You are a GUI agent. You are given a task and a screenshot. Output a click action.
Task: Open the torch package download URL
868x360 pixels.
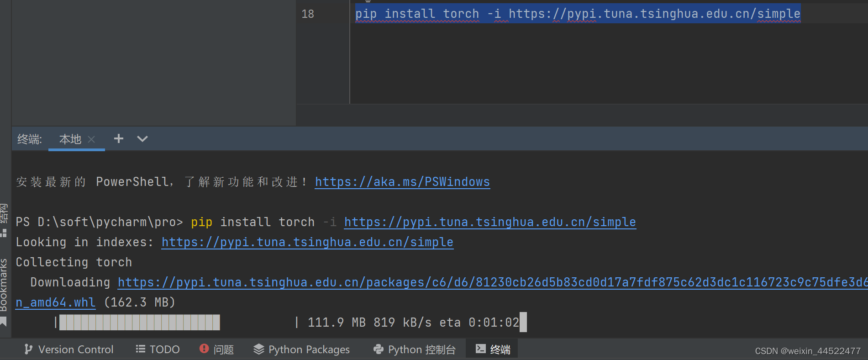click(493, 282)
